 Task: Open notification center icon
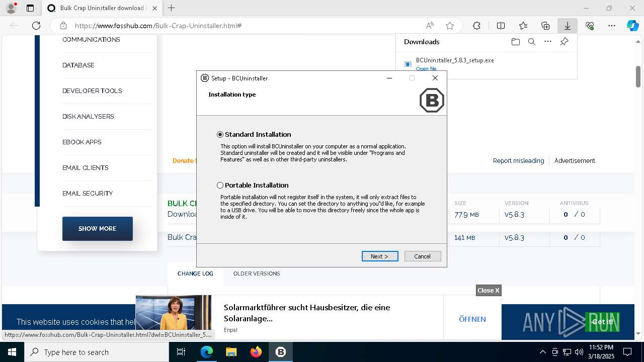pos(627,352)
